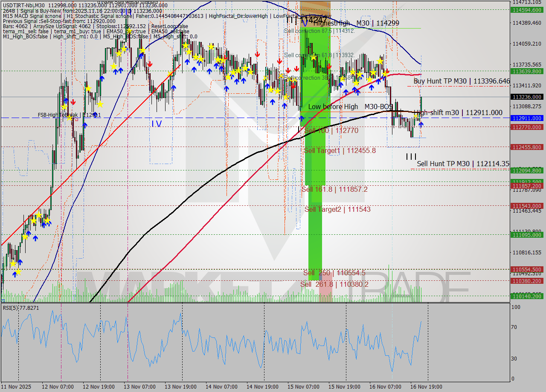Screen dimensions: 546x392
Task: Expand the RSI(5): 77.8271 indicator header
Action: pos(19,308)
